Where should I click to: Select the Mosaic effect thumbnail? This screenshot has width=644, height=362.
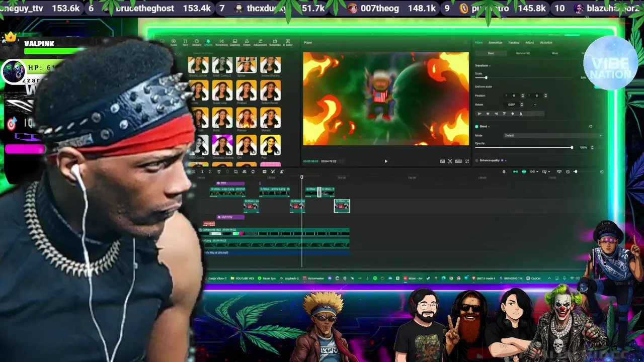[270, 117]
